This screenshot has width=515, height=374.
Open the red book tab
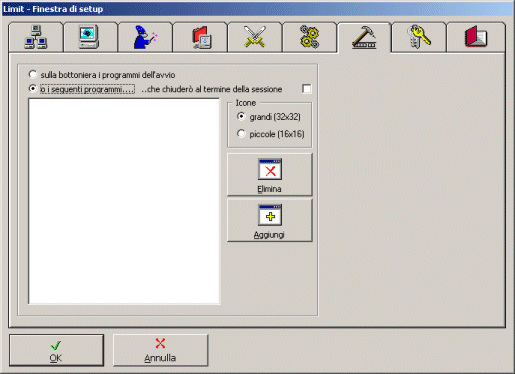click(x=476, y=37)
